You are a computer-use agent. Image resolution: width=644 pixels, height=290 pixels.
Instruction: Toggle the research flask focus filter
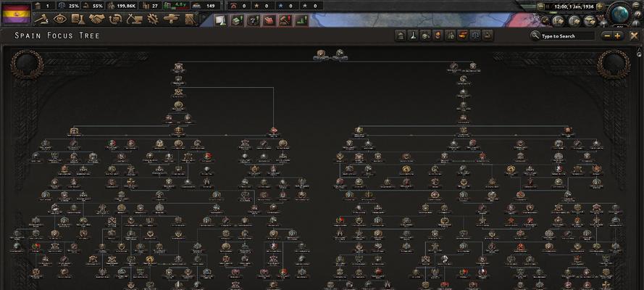point(413,36)
